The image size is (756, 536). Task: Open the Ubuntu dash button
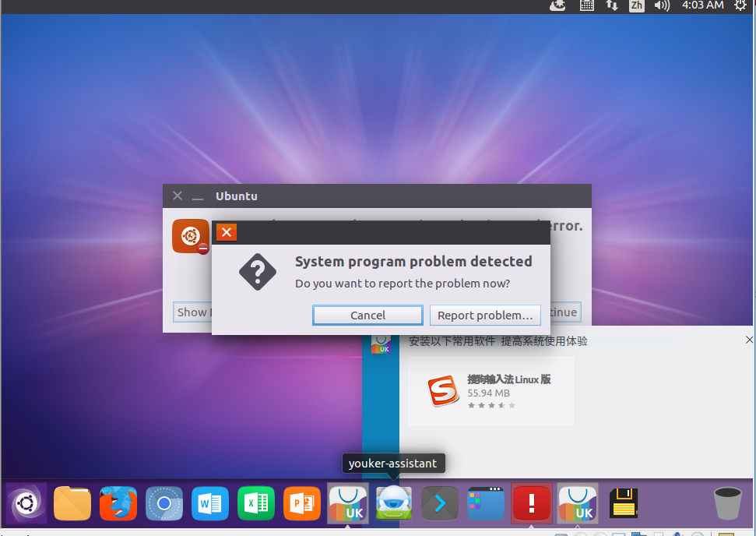26,503
